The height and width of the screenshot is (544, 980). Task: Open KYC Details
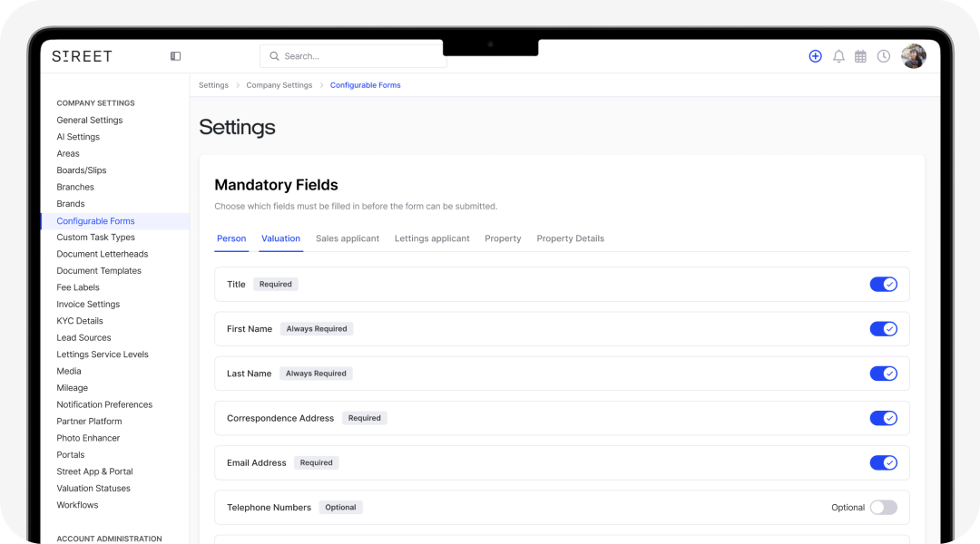pyautogui.click(x=80, y=321)
